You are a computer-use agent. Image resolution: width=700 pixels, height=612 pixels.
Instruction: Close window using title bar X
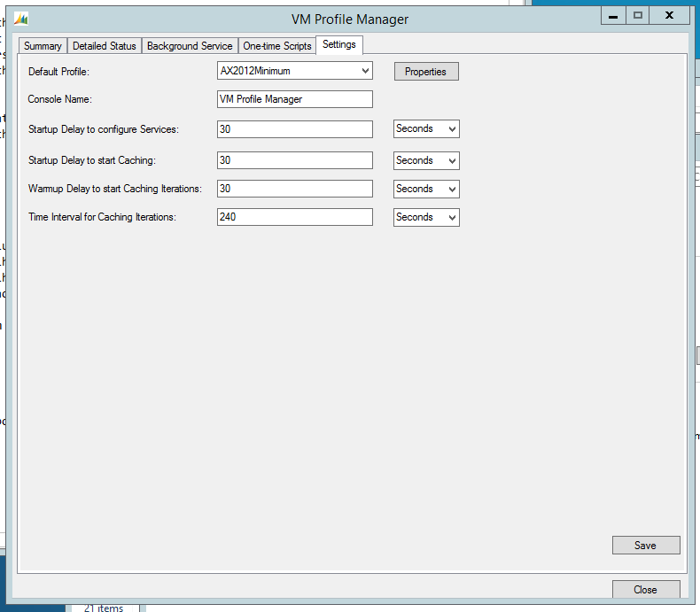(x=669, y=16)
